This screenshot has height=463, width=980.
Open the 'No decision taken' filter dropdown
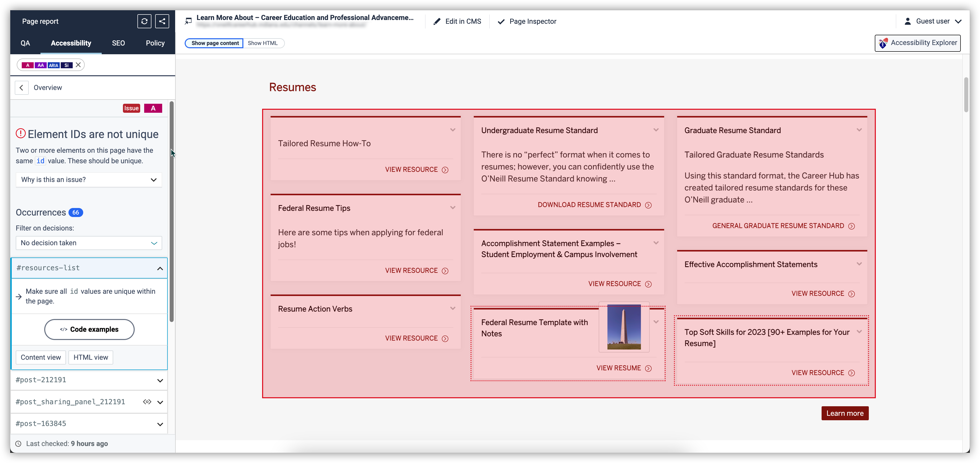point(89,243)
